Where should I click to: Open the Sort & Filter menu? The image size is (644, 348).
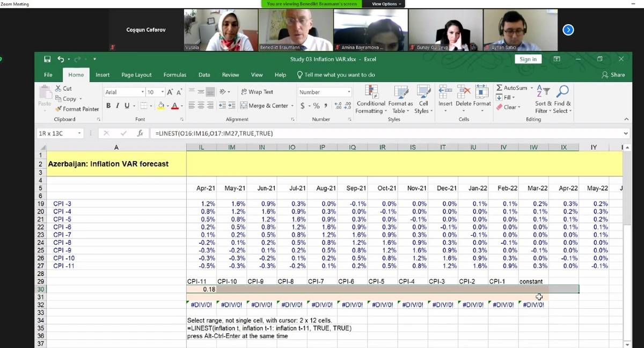tap(543, 99)
